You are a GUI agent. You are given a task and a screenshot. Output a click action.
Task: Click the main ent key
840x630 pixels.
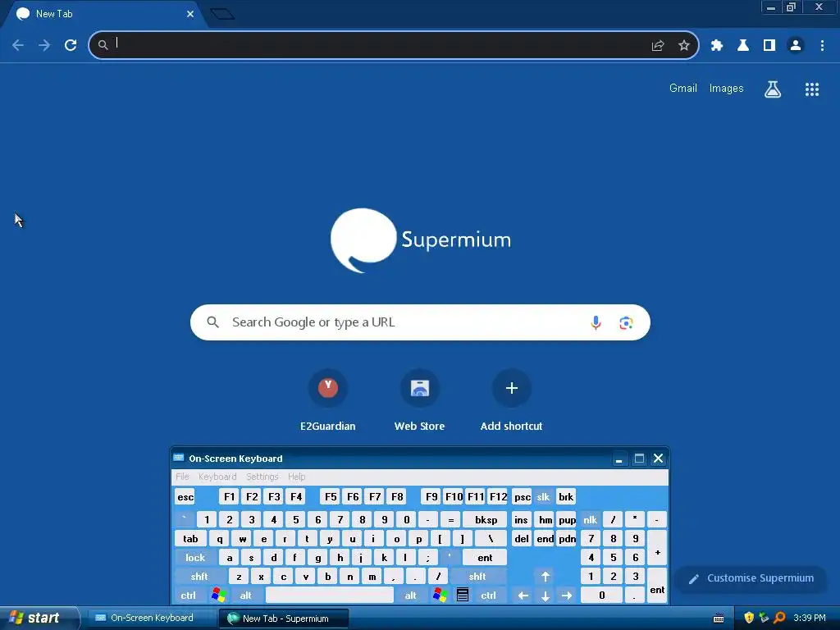tap(485, 558)
